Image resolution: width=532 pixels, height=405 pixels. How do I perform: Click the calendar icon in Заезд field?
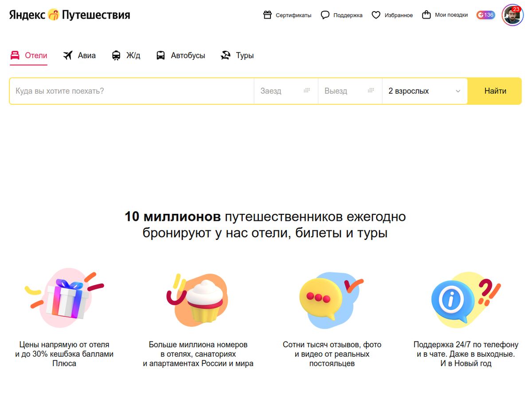pyautogui.click(x=307, y=90)
